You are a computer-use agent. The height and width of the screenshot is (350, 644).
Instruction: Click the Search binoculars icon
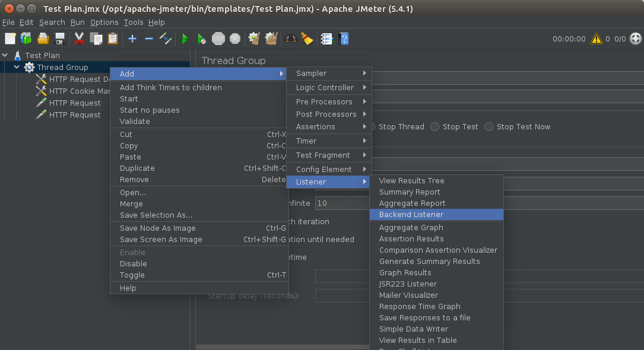pyautogui.click(x=290, y=39)
